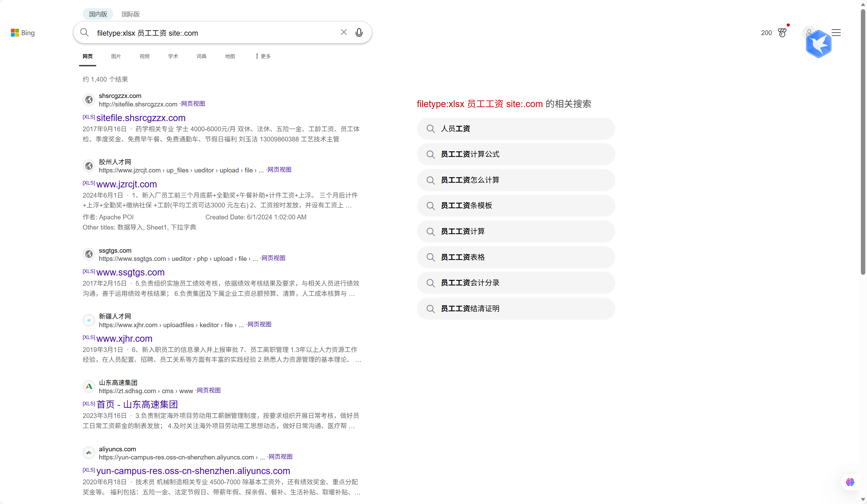The height and width of the screenshot is (504, 867).
Task: Click the blue bird floating icon
Action: pos(818,44)
